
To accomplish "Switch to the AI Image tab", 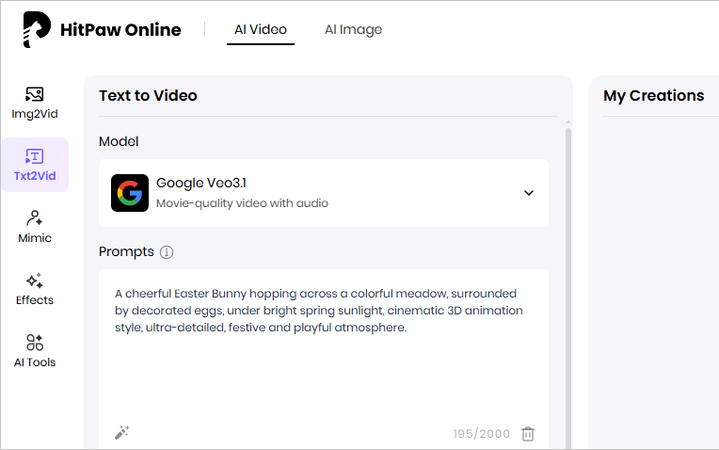I will 353,30.
